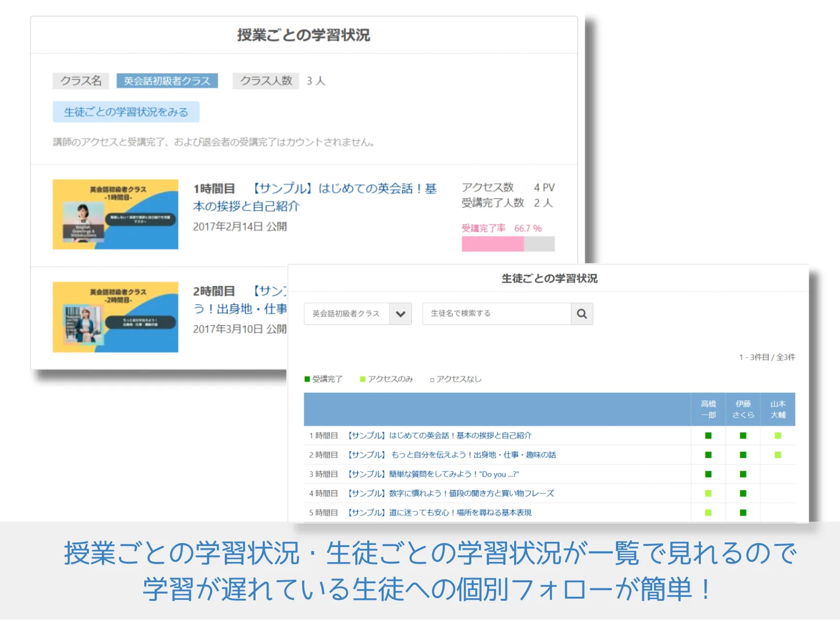Open the 英会話初級者クラス class dropdown

coord(400,314)
